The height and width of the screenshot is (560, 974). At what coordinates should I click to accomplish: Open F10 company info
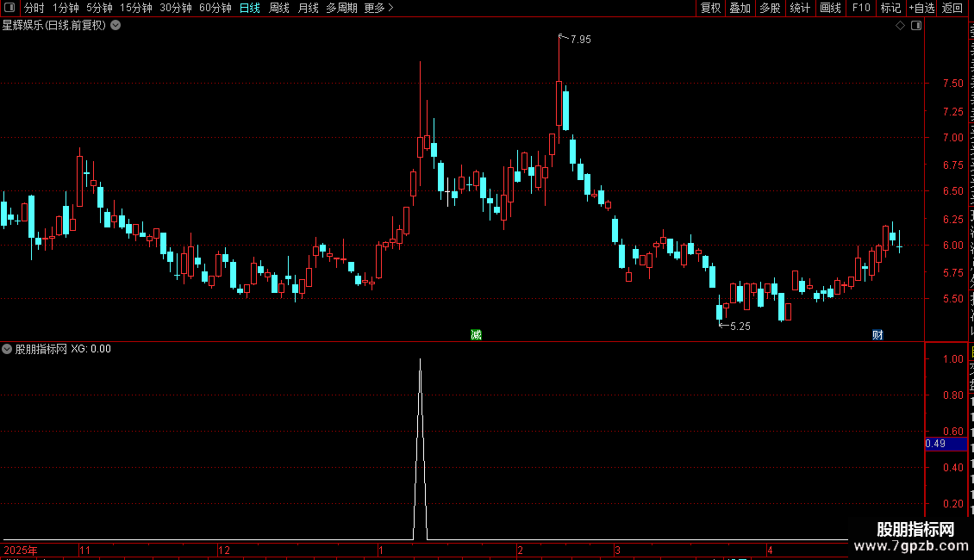861,8
